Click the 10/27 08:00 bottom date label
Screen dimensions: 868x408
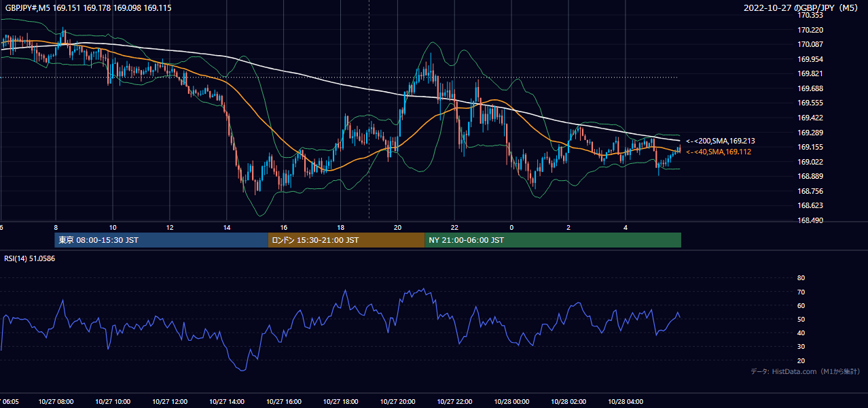point(56,401)
